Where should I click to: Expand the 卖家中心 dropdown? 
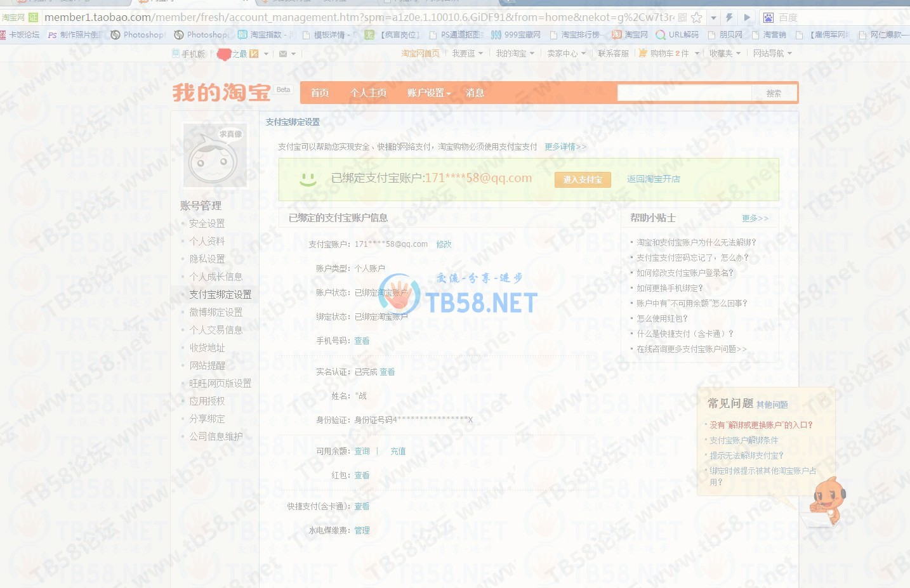[567, 53]
